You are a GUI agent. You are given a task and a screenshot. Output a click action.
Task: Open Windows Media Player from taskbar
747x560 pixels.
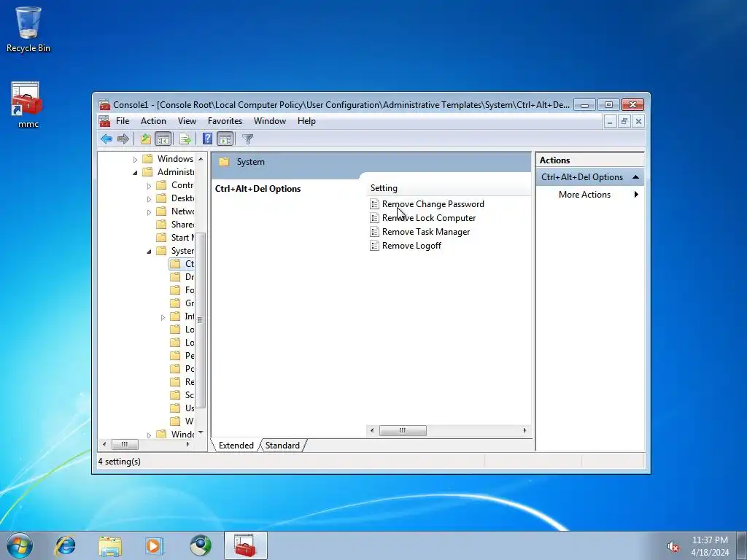click(x=155, y=545)
